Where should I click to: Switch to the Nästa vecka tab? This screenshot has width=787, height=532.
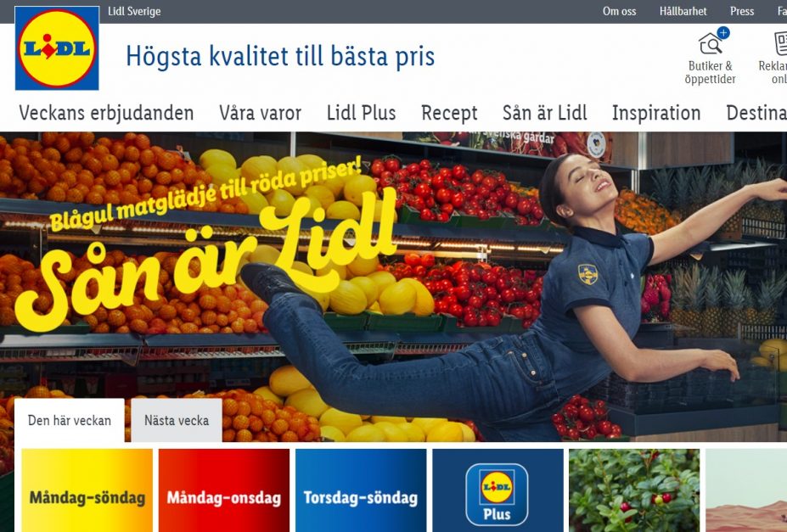(x=177, y=420)
